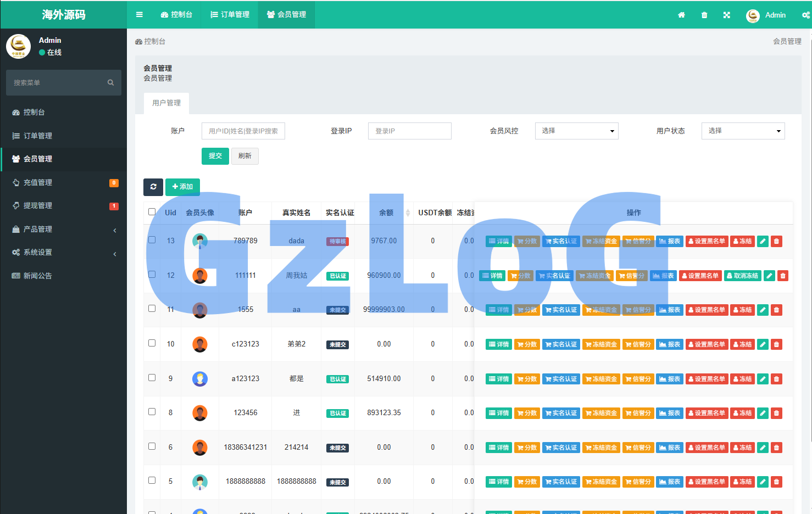
Task: Click the green 添加 button
Action: [x=182, y=187]
